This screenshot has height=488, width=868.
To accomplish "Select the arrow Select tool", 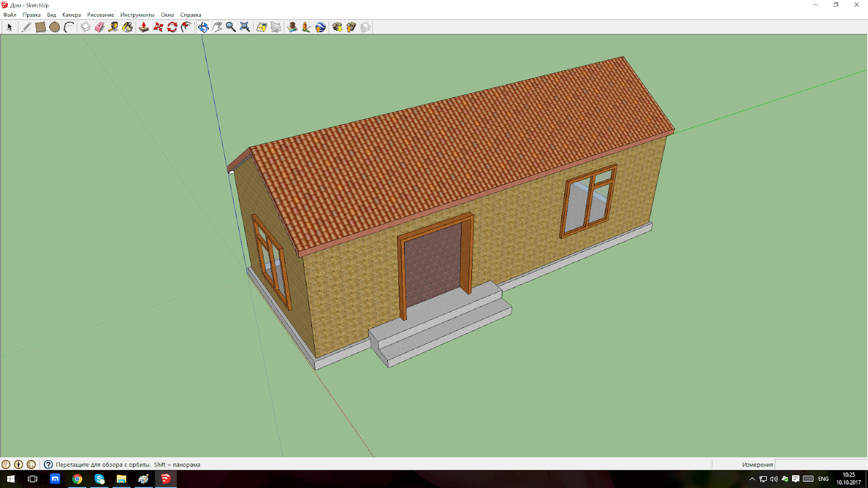I will pos(9,27).
